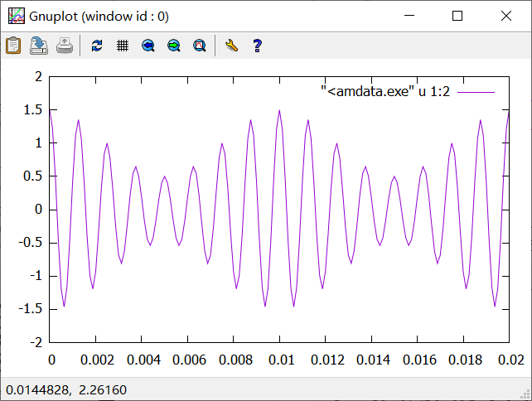Minimize the Gnuplot window

click(409, 16)
